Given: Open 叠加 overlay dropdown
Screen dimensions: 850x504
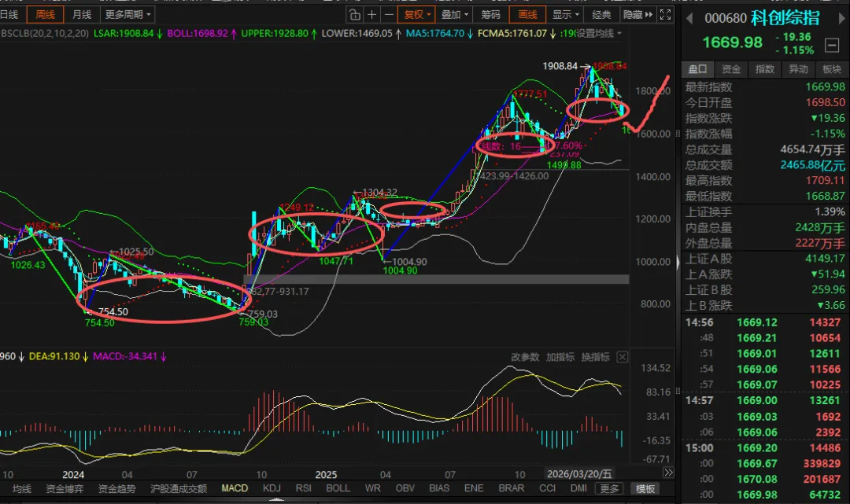Looking at the screenshot, I should [454, 15].
